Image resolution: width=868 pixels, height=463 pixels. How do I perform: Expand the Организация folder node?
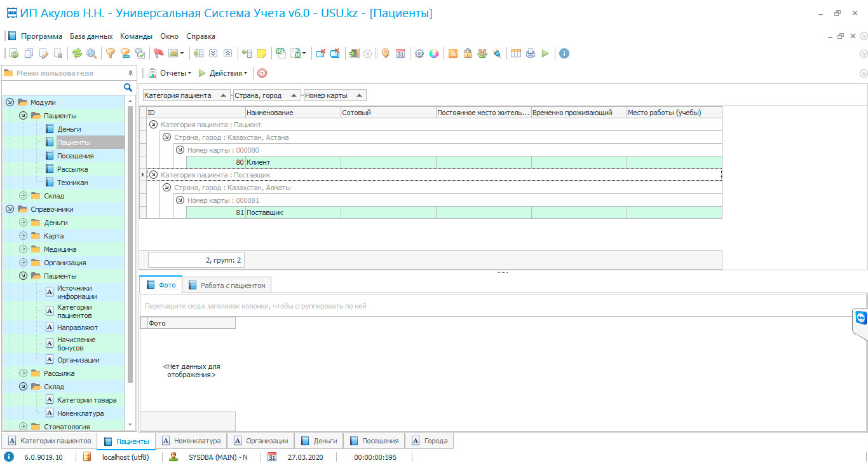(x=24, y=262)
